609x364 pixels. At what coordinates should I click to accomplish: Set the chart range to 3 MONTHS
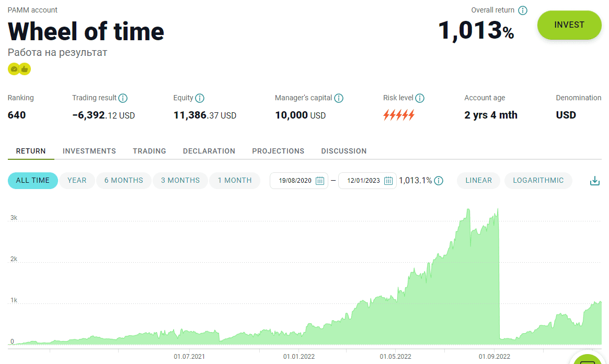point(180,181)
